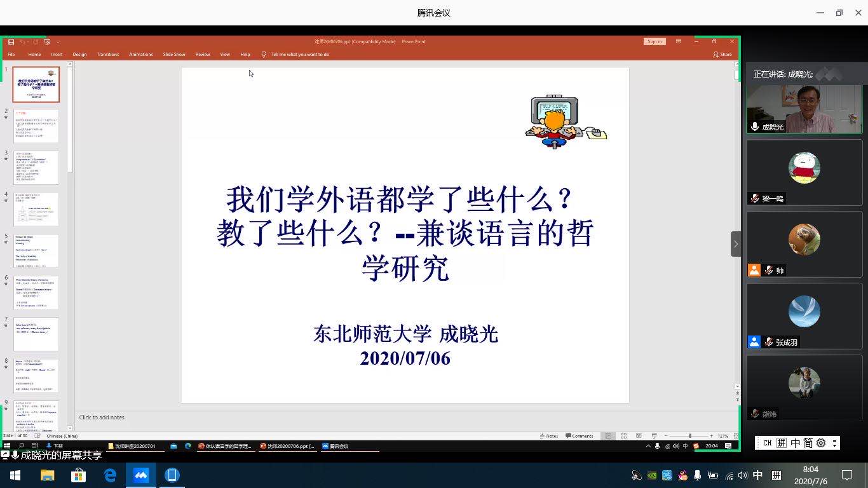This screenshot has width=868, height=488.
Task: Switch to Slide Sorter view icon
Action: click(623, 436)
